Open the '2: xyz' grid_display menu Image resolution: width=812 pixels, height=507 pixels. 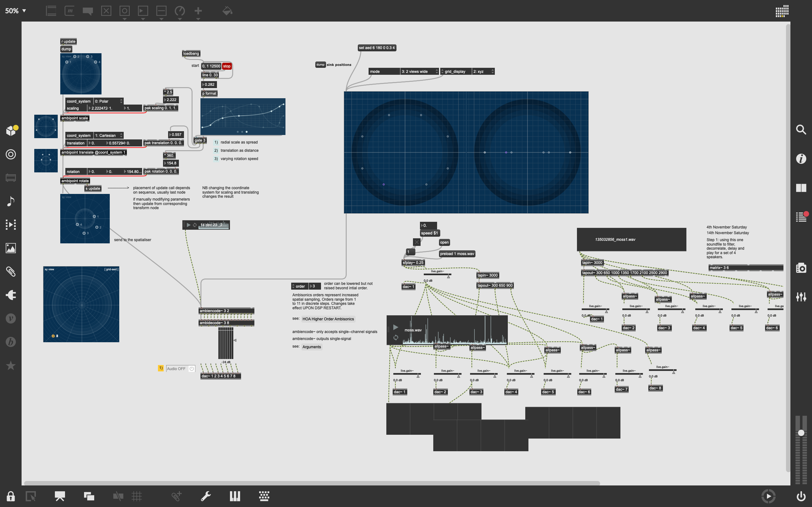(483, 71)
